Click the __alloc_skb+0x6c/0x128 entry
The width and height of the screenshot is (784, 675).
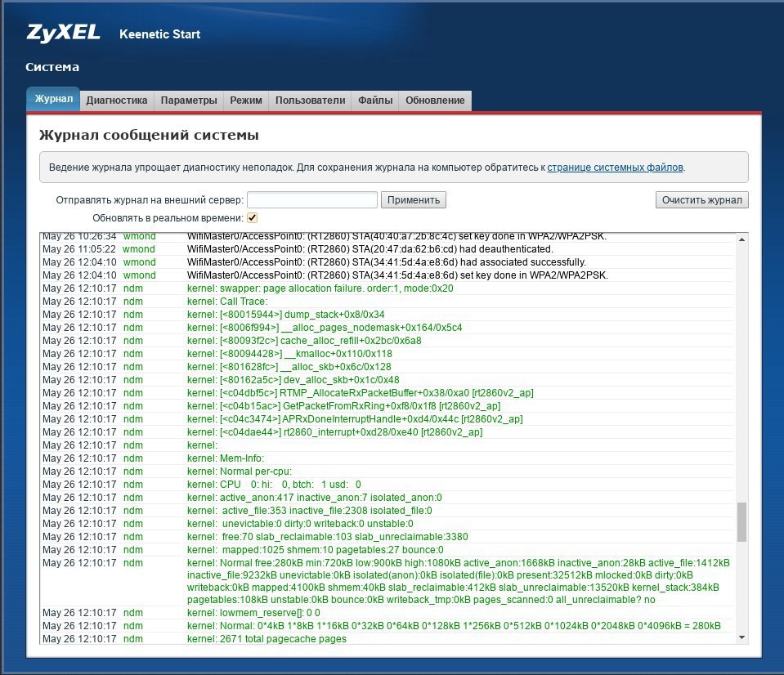tap(388, 366)
